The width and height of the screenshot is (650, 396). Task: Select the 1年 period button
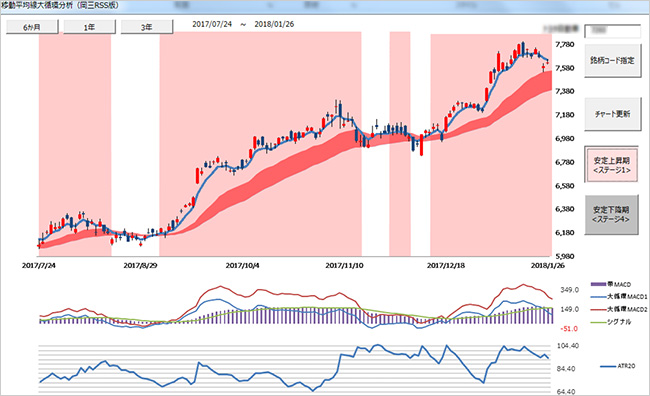click(x=89, y=27)
